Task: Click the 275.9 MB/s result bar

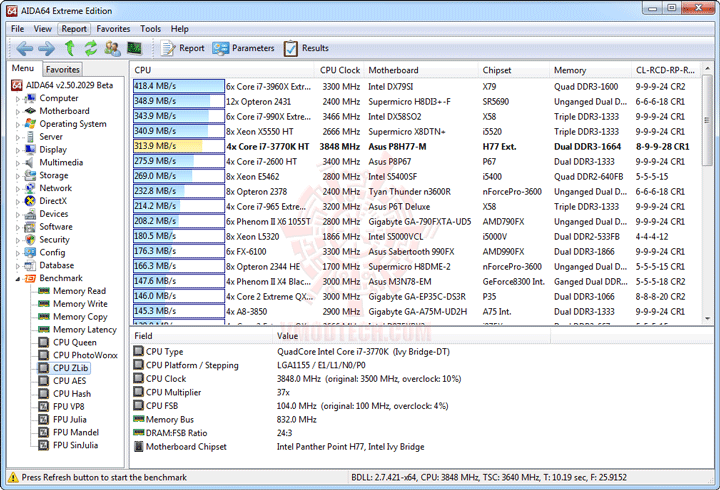Action: tap(178, 161)
